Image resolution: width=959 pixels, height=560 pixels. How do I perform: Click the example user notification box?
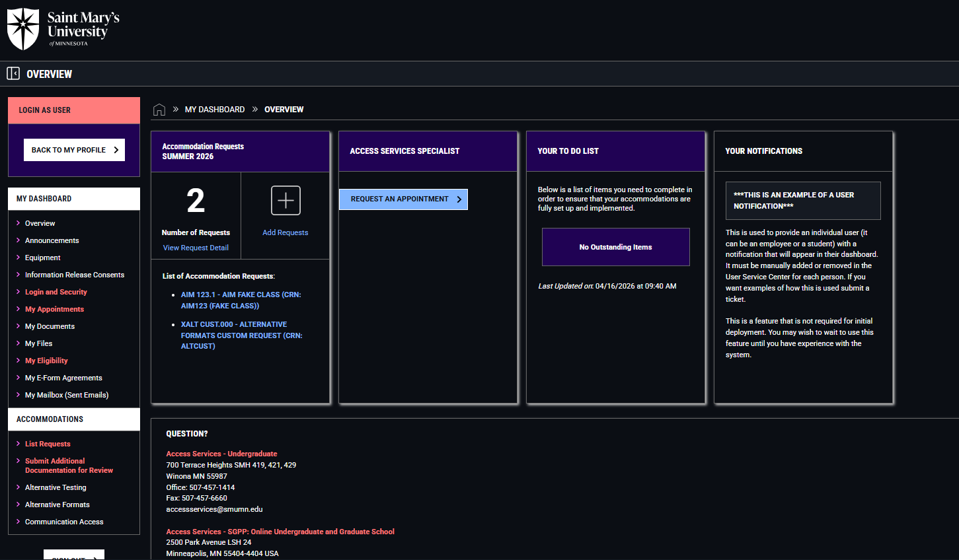coord(803,201)
